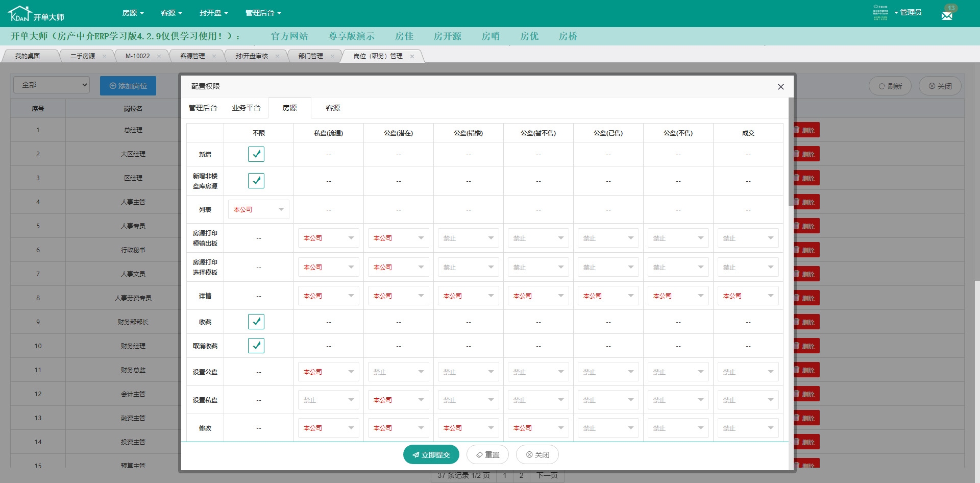The image size is (980, 483).
Task: Open the 修改 公盘(错楼) dropdown
Action: tap(469, 428)
